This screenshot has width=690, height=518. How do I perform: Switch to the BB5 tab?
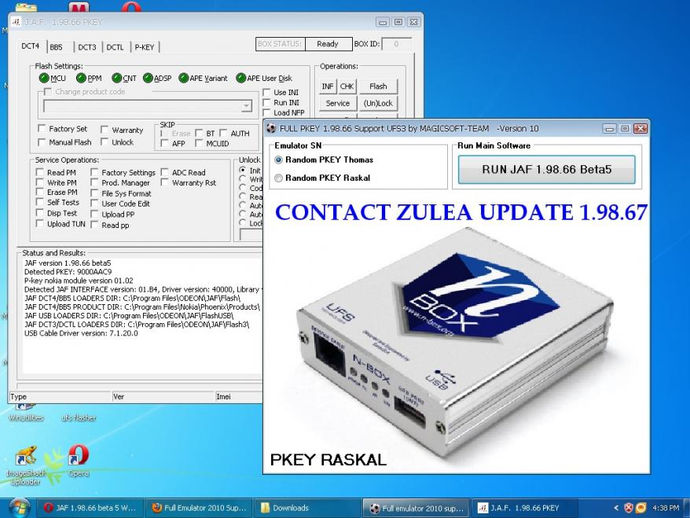coord(56,47)
